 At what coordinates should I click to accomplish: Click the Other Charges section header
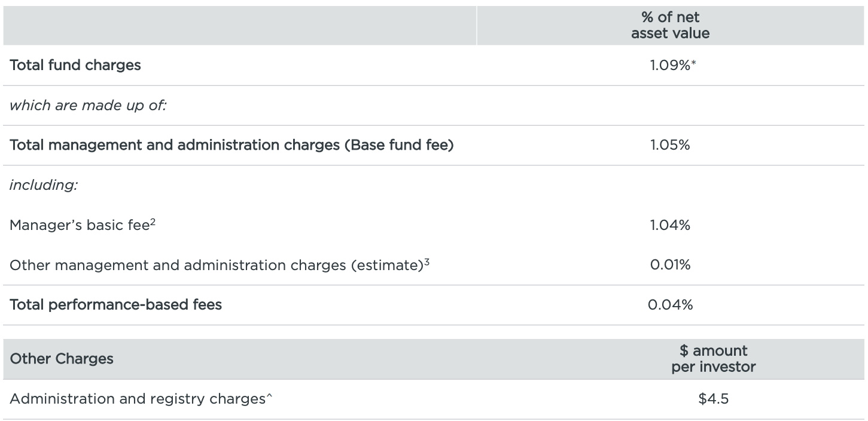(x=62, y=359)
